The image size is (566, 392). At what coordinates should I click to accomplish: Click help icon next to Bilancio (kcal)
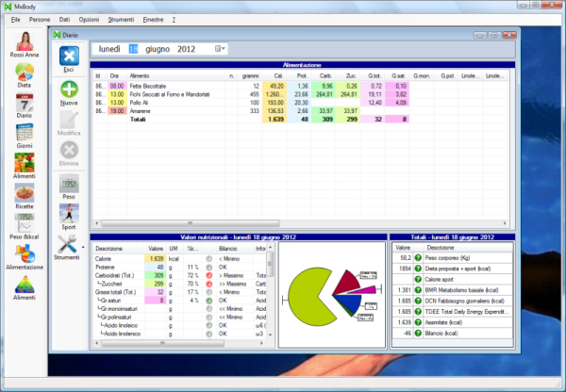click(x=418, y=334)
